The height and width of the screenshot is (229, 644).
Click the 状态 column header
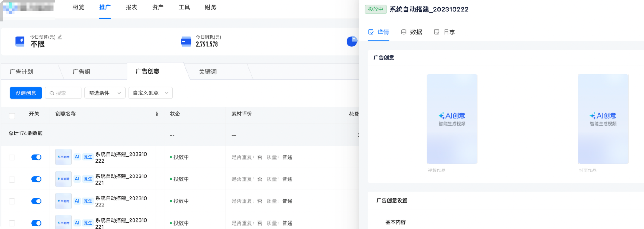tap(175, 114)
